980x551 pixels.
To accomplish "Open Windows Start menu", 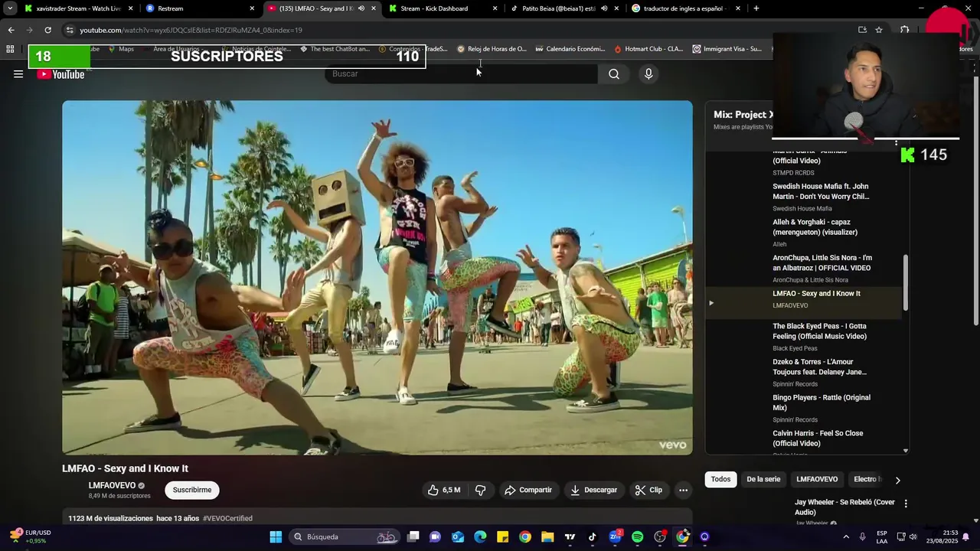I will [276, 536].
